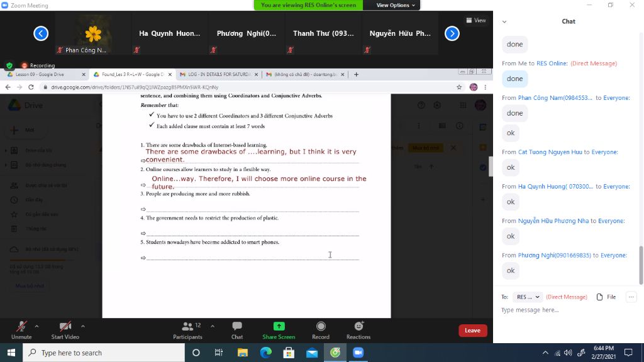644x362 pixels.
Task: Open the Participants panel
Action: [187, 331]
